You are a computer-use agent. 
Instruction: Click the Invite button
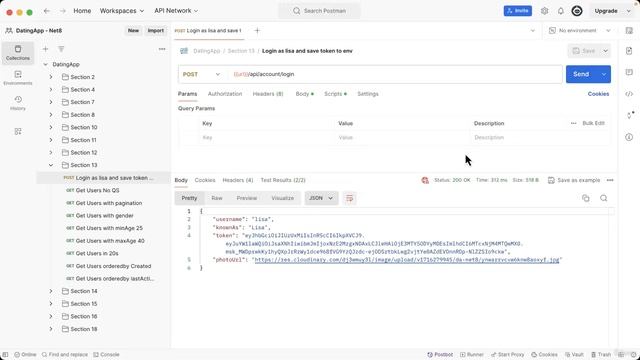point(518,11)
